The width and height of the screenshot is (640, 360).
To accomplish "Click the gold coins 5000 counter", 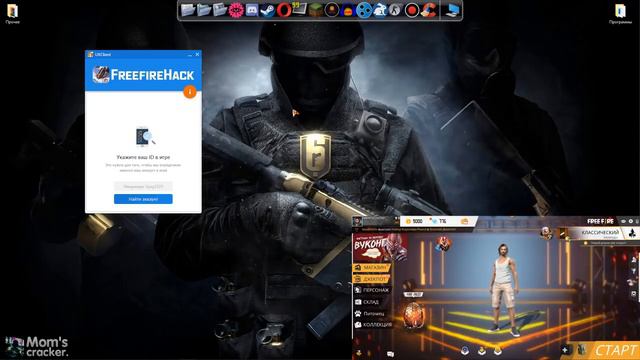I will pyautogui.click(x=413, y=221).
